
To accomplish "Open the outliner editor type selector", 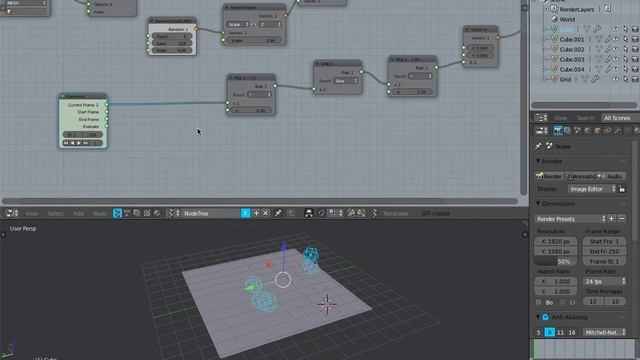I will 541,118.
